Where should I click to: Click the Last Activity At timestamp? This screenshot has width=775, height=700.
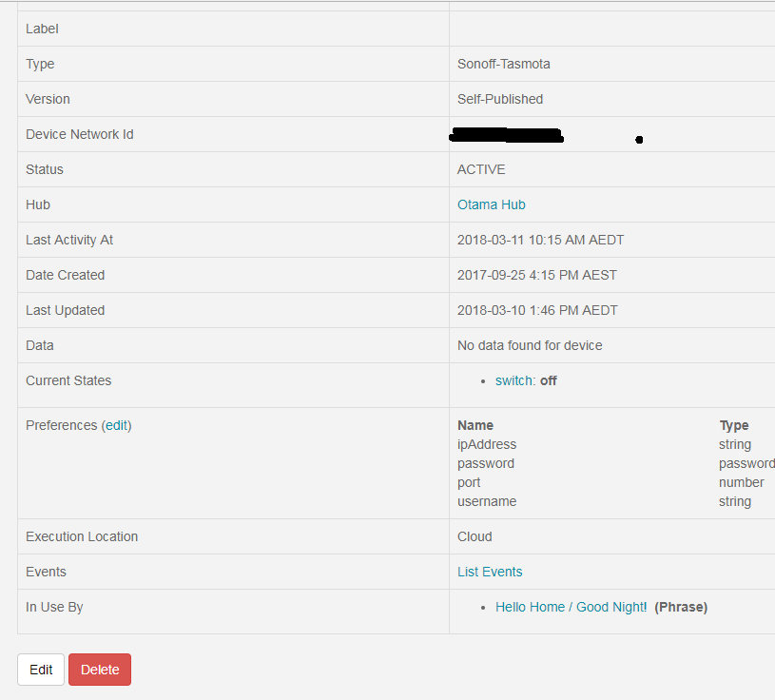540,240
